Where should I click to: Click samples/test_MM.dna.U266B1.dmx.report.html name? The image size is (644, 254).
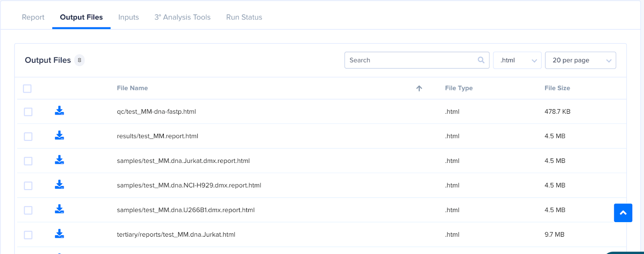tap(186, 210)
